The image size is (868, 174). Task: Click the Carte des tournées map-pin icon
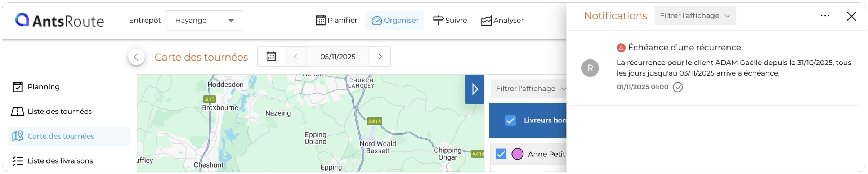[18, 136]
